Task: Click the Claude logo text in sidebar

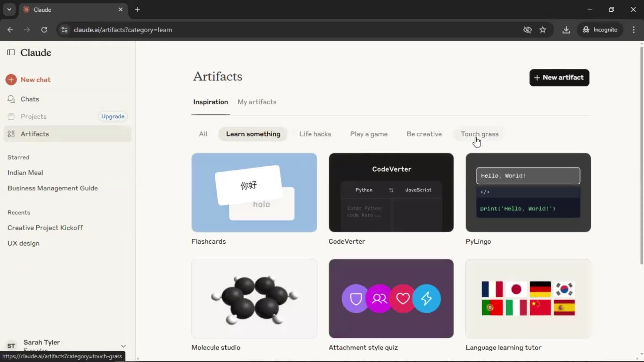Action: click(x=36, y=53)
